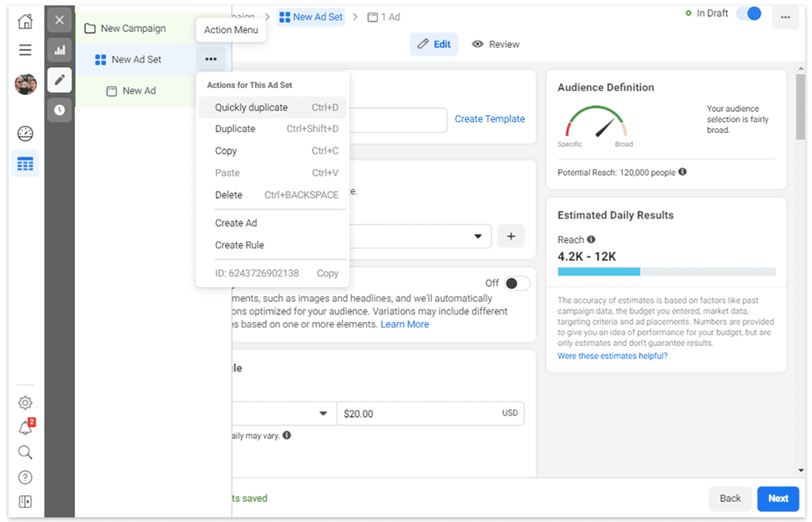Select the Account Overview speedometer icon
The width and height of the screenshot is (812, 522).
point(25,133)
